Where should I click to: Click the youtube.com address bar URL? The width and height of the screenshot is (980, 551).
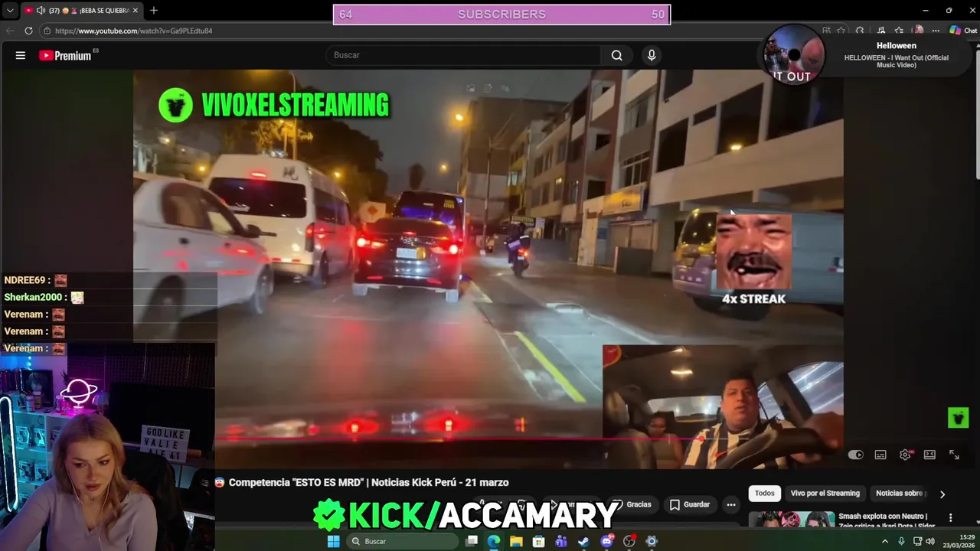[133, 31]
